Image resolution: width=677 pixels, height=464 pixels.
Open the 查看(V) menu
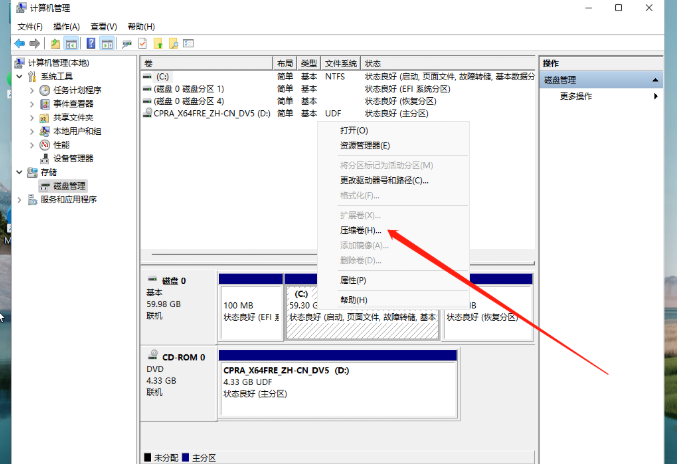click(103, 25)
